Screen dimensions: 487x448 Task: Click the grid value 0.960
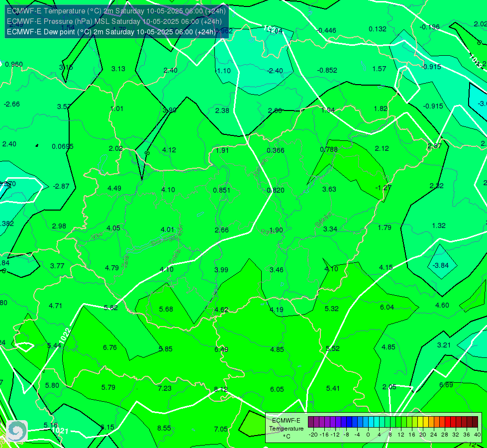14,64
